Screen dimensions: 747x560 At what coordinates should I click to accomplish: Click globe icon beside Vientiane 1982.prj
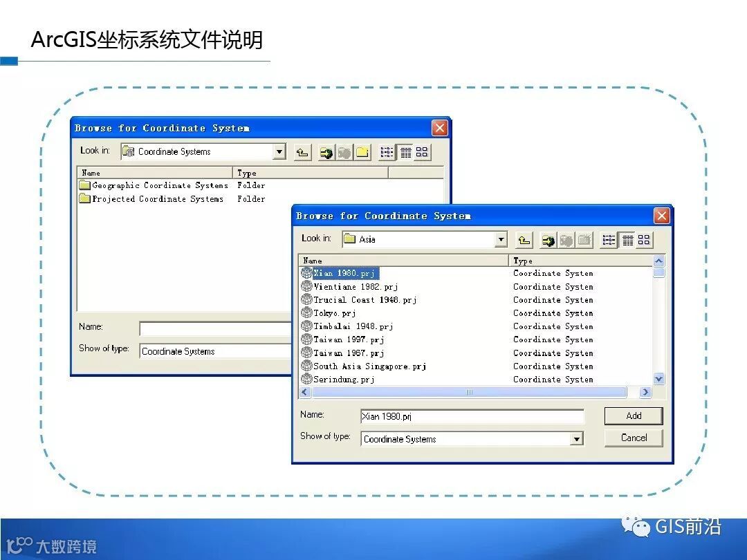(306, 286)
